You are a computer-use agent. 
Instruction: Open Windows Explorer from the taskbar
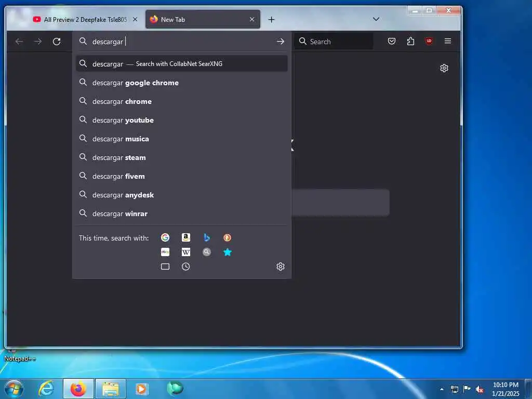click(111, 389)
